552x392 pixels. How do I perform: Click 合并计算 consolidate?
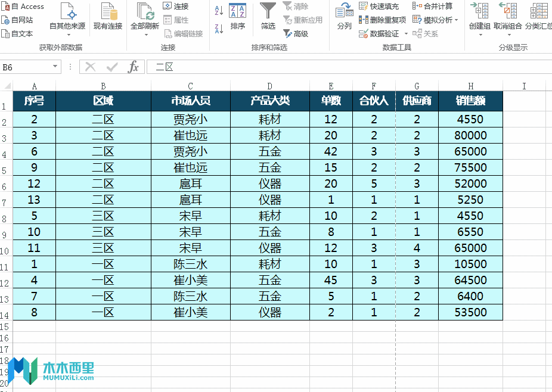click(x=432, y=7)
